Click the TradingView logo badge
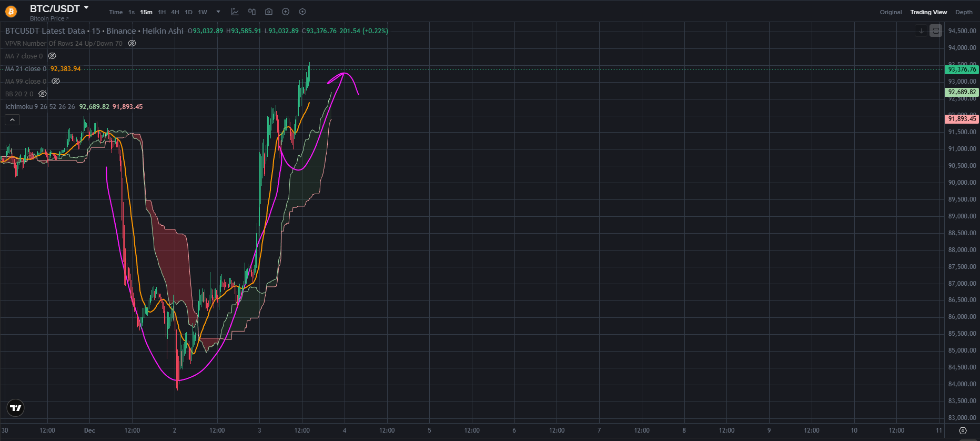The height and width of the screenshot is (441, 980). click(x=16, y=408)
